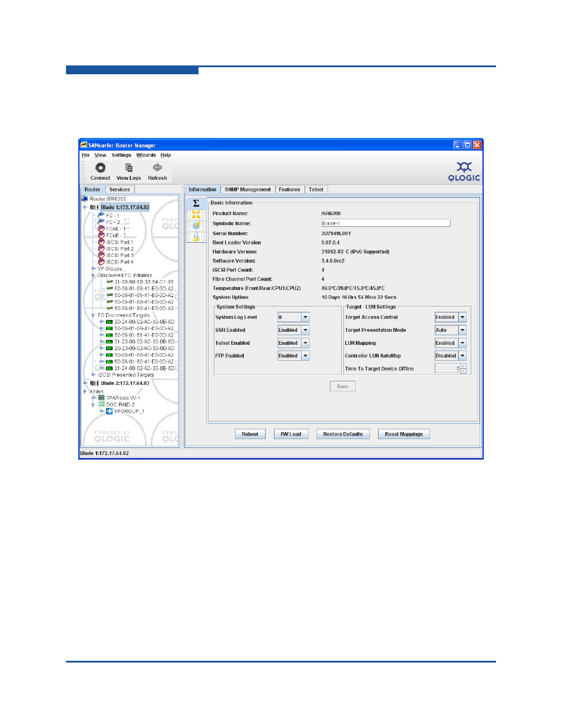
Task: Select target row 20-23-00-02-AC-00-0B-6D
Action: point(144,348)
